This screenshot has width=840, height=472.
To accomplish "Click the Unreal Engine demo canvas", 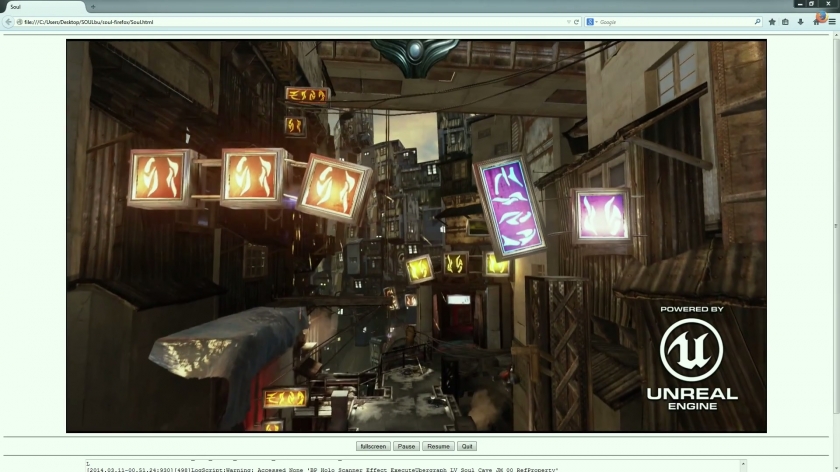I will [416, 236].
